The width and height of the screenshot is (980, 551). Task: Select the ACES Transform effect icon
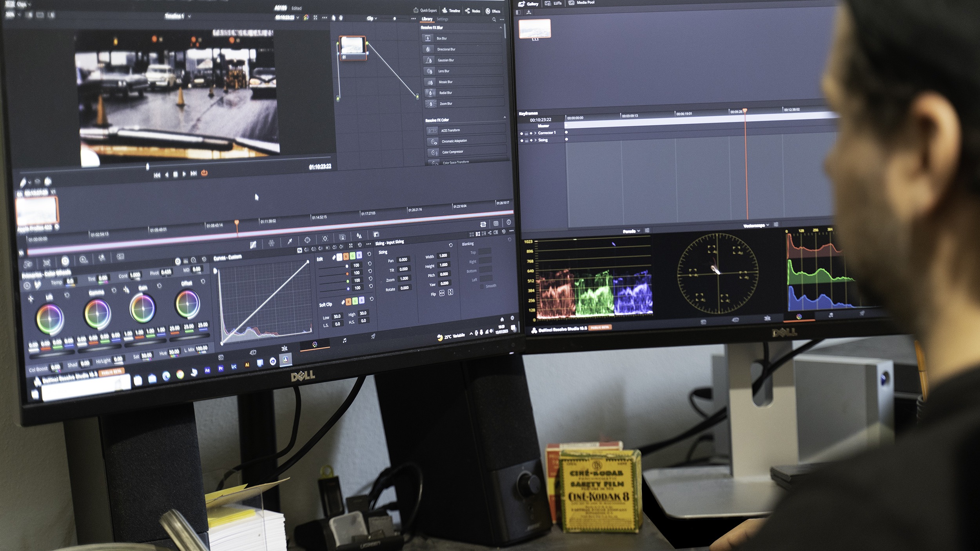pyautogui.click(x=432, y=130)
